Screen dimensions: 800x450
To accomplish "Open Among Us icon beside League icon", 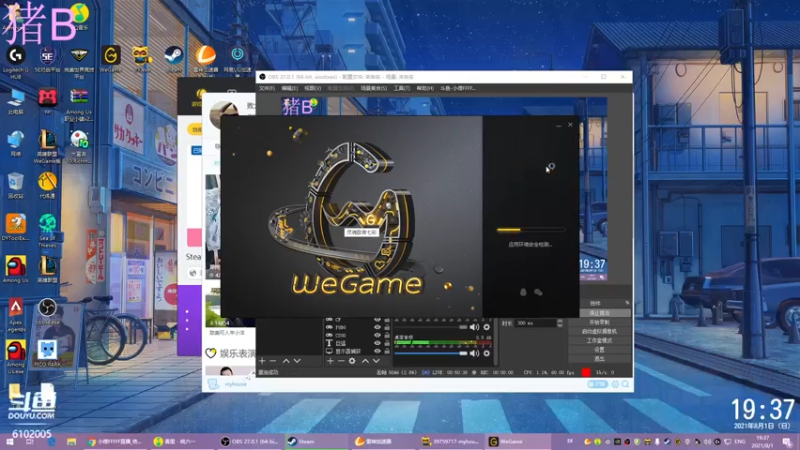I will tap(16, 270).
